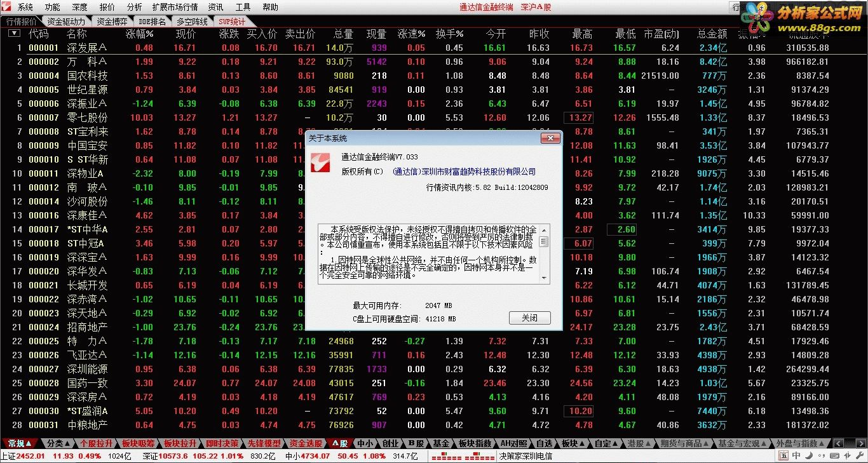This screenshot has width=868, height=463.
Task: Switch to the 资金博弈 tab
Action: (x=112, y=22)
